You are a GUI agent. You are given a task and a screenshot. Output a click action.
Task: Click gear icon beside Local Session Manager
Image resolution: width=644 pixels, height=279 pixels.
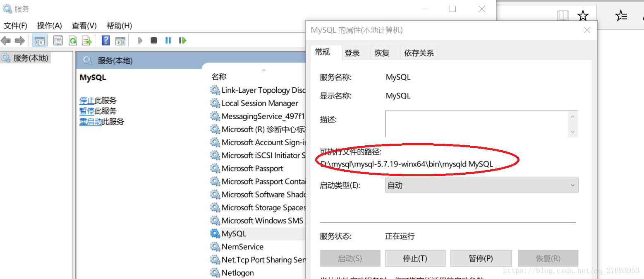(215, 103)
